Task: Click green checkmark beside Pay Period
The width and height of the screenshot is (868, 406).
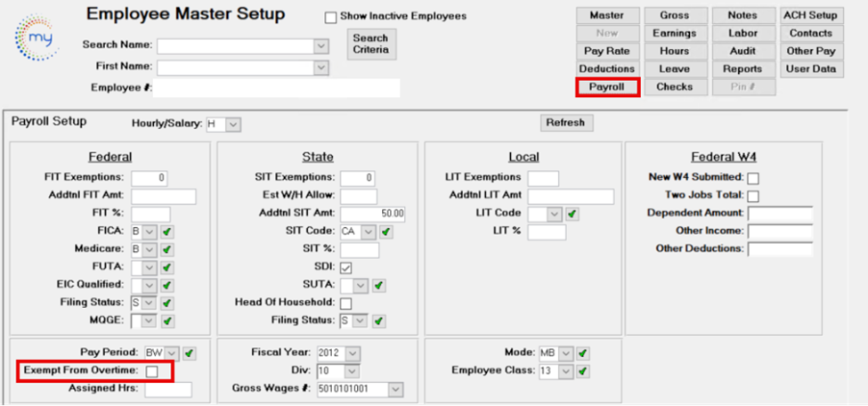Action: tap(189, 353)
